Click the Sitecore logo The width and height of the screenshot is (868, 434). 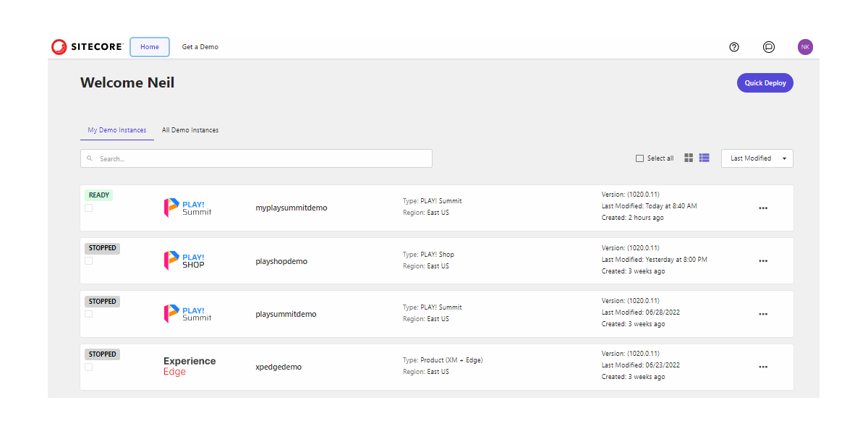(x=87, y=46)
